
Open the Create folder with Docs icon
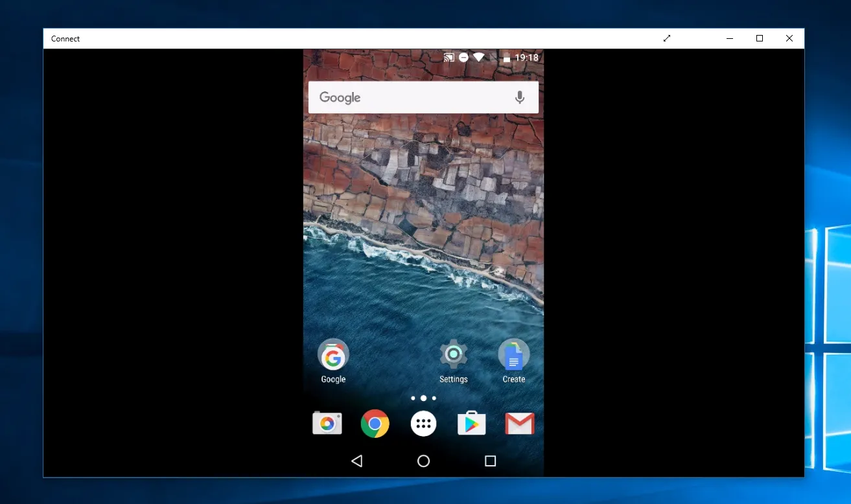(x=514, y=354)
